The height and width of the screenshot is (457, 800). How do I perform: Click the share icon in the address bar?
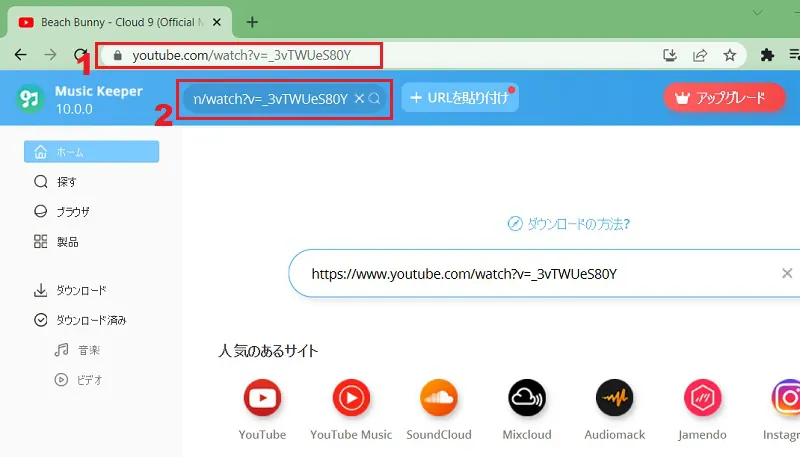(x=700, y=55)
